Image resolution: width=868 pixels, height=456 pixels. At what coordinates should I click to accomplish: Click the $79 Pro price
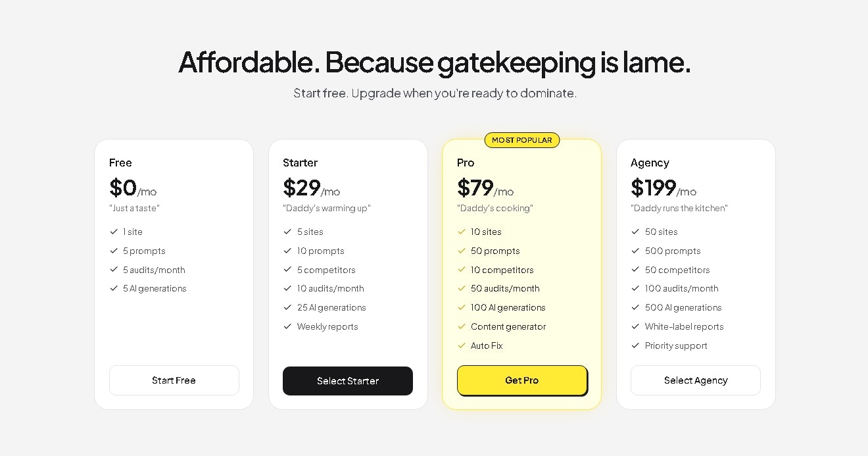point(475,188)
